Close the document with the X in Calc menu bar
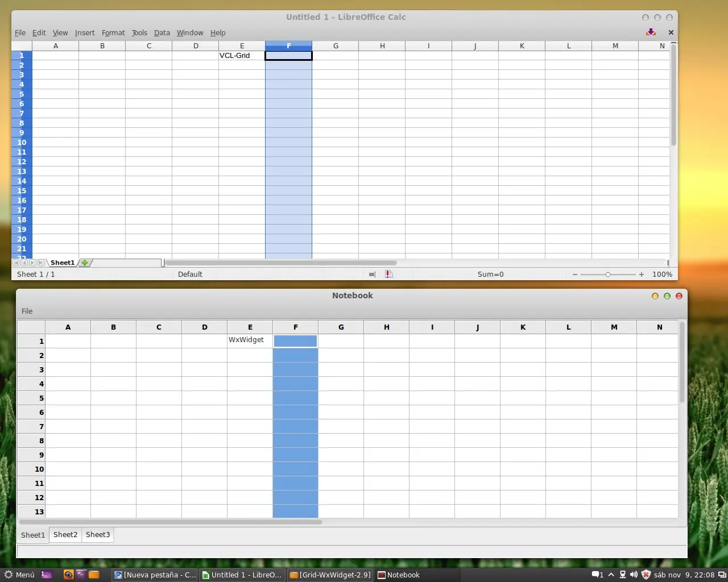Viewport: 728px width, 582px height. [x=671, y=32]
